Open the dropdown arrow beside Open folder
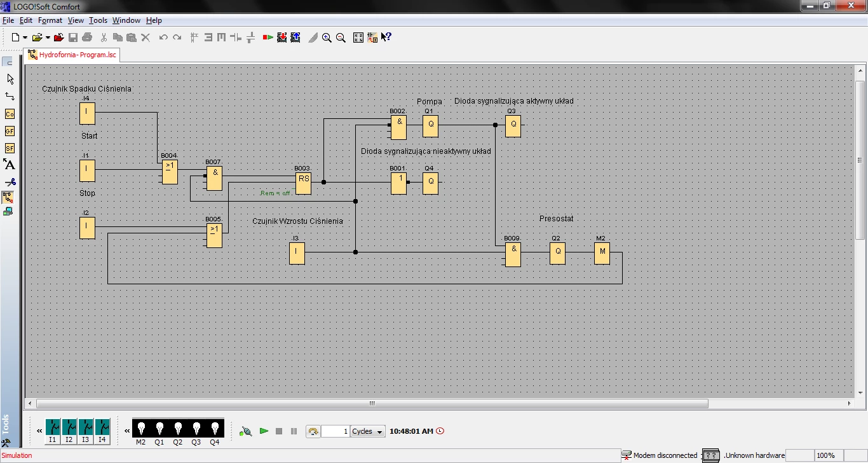This screenshot has width=868, height=463. click(x=48, y=38)
